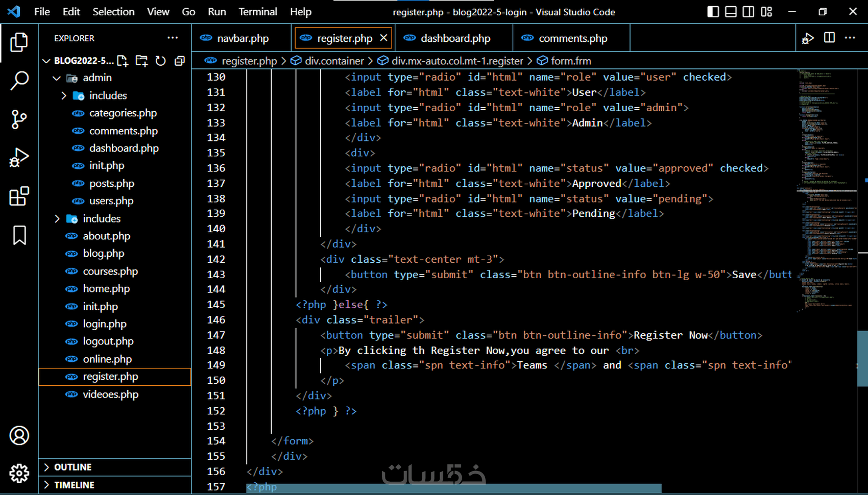This screenshot has height=495, width=868.
Task: Click div.container breadcrumb item
Action: pos(334,61)
